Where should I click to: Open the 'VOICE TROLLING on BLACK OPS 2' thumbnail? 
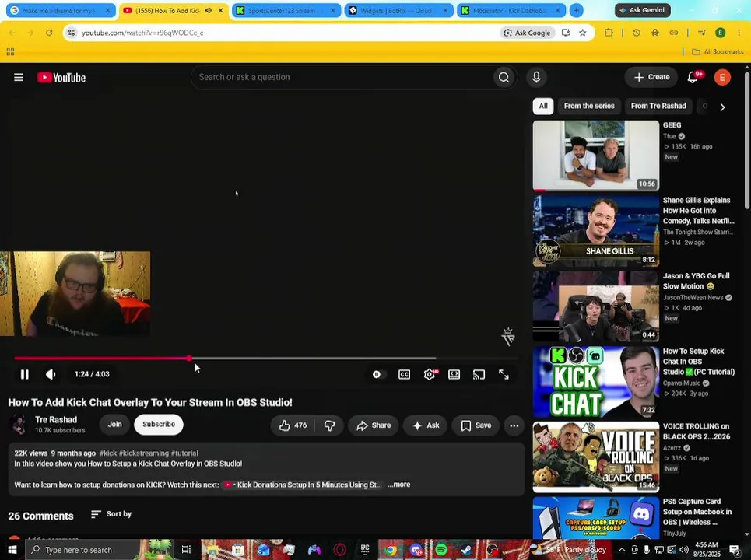[x=596, y=457]
